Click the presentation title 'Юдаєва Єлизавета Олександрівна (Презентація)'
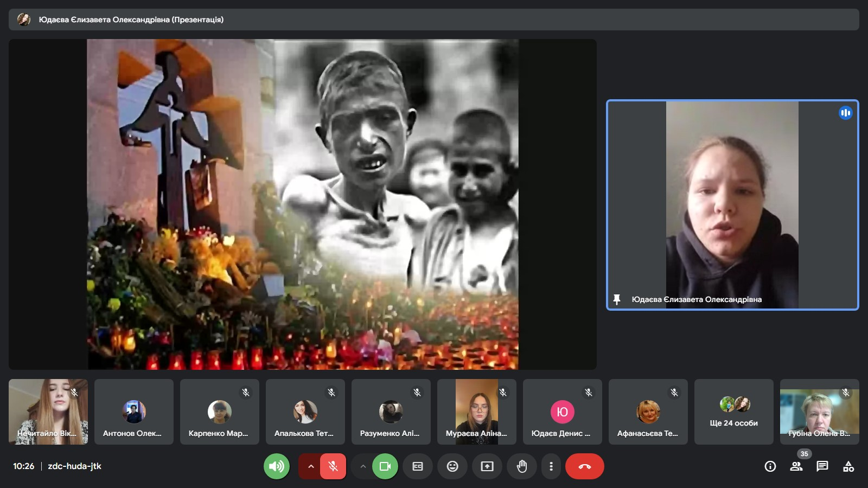868x488 pixels. pos(131,20)
